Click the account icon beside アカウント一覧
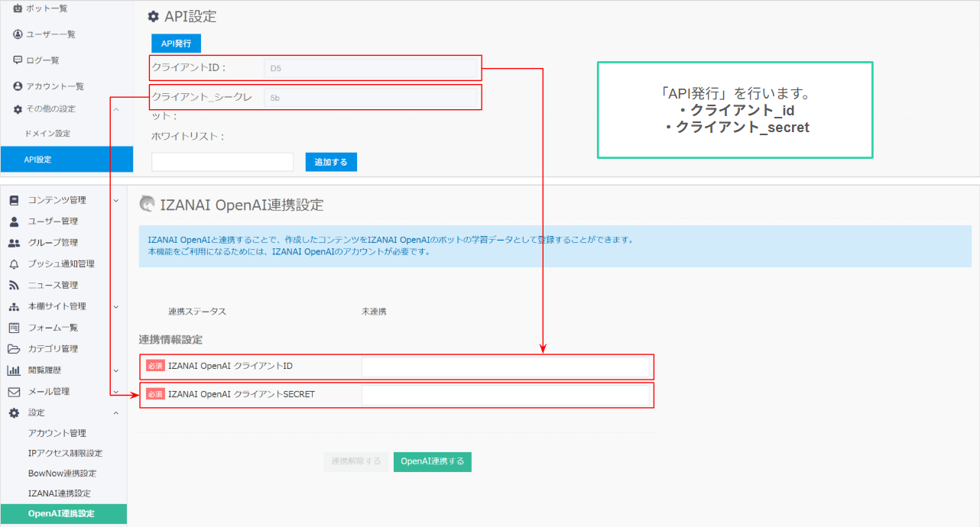The height and width of the screenshot is (527, 980). 18,86
